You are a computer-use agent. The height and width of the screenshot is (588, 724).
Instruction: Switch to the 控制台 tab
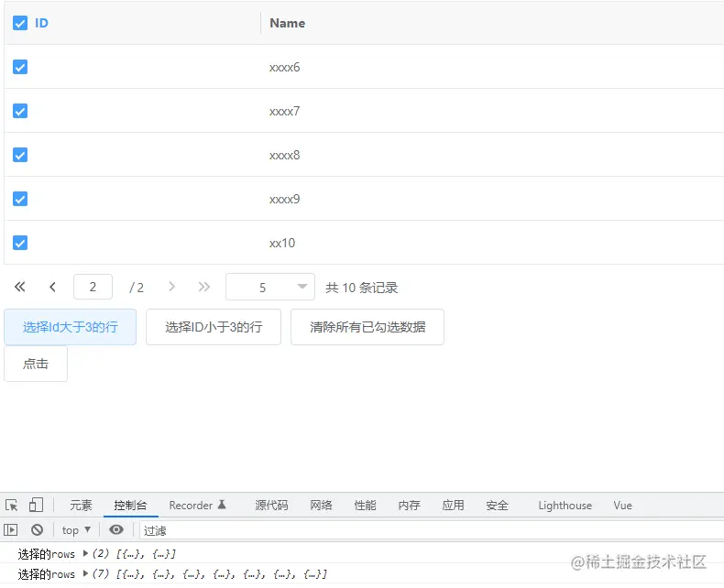pyautogui.click(x=130, y=506)
